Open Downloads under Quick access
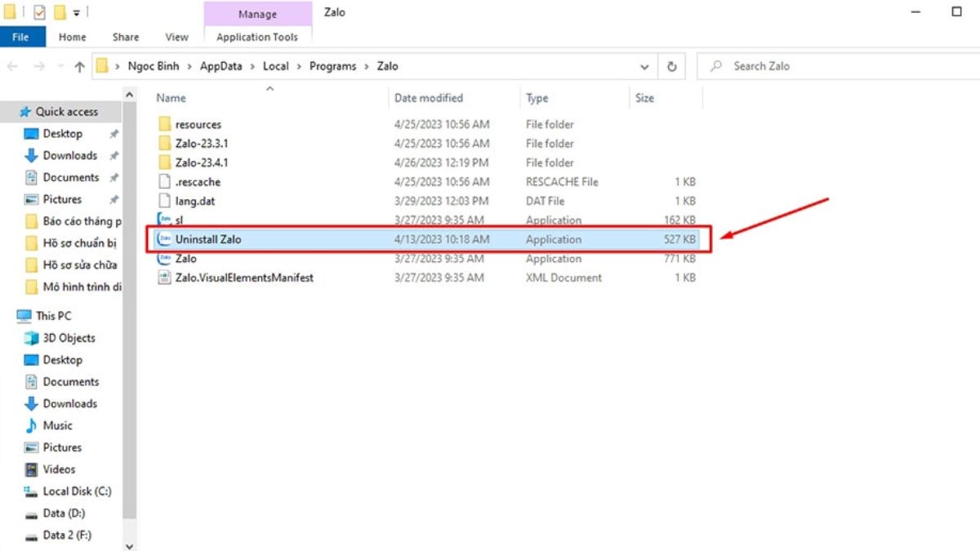The image size is (980, 551). click(70, 156)
